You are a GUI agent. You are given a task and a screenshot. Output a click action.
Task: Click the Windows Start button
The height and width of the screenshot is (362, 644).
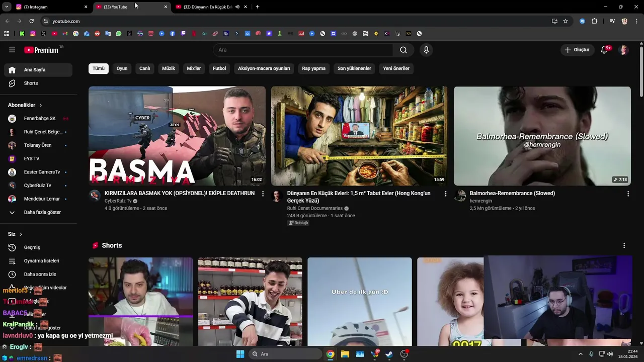[240, 354]
